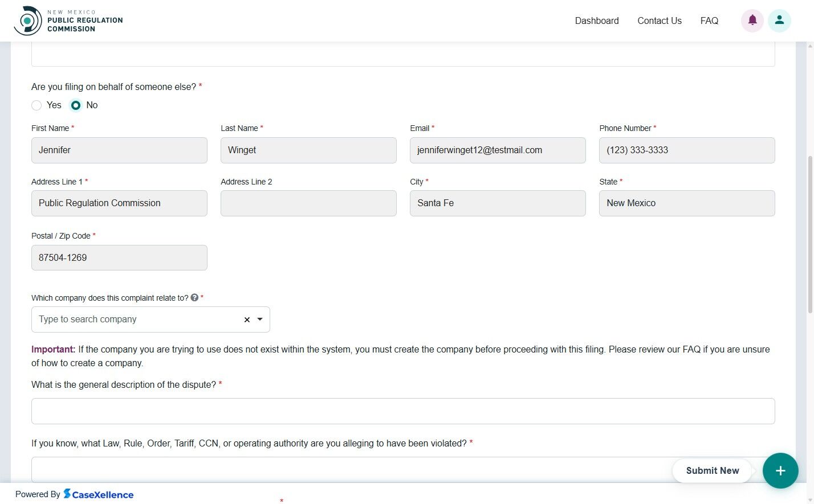The width and height of the screenshot is (814, 504).
Task: Open notifications via the bell icon
Action: click(752, 21)
